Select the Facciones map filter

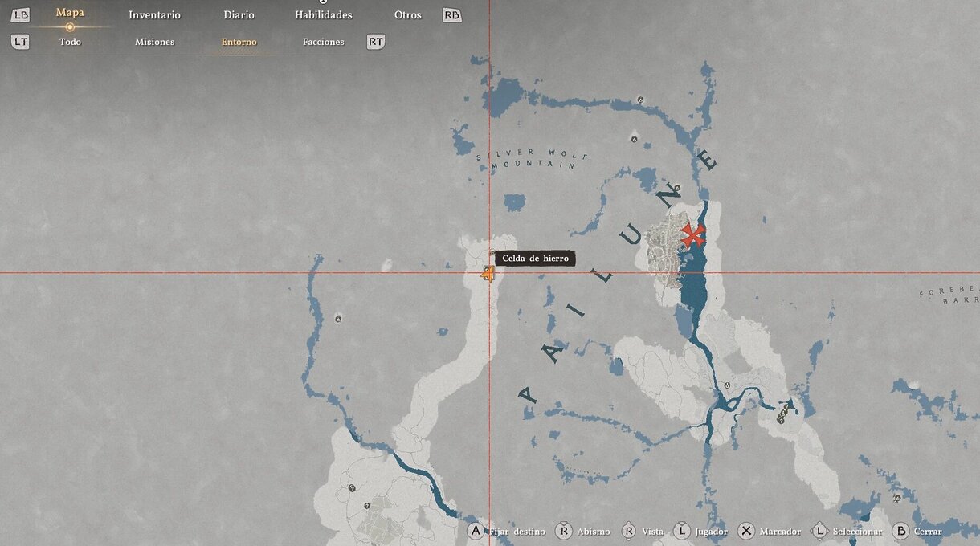pyautogui.click(x=323, y=42)
